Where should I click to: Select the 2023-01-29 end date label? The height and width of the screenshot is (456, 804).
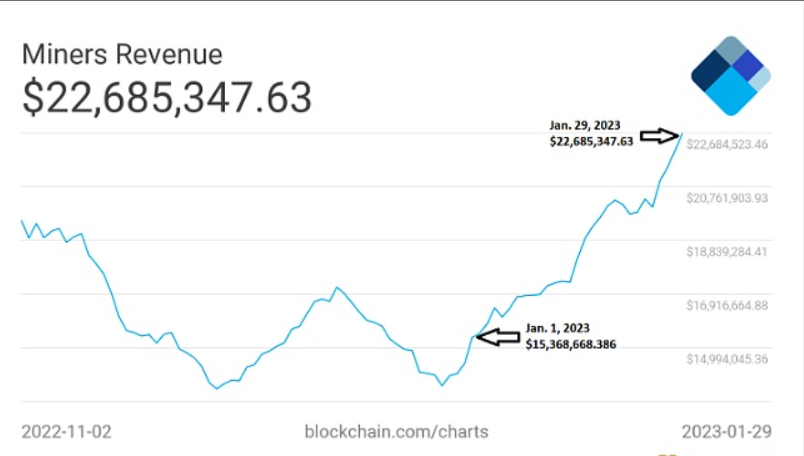click(x=725, y=431)
